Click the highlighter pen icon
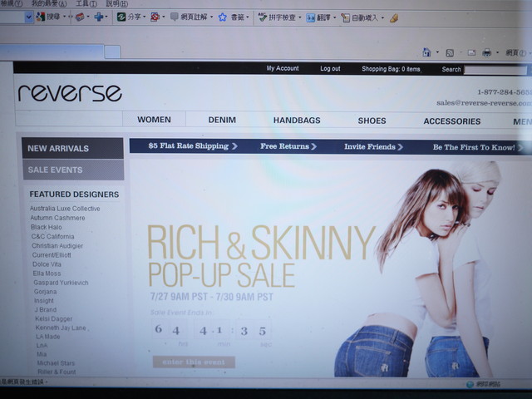This screenshot has width=532, height=399. tap(394, 18)
